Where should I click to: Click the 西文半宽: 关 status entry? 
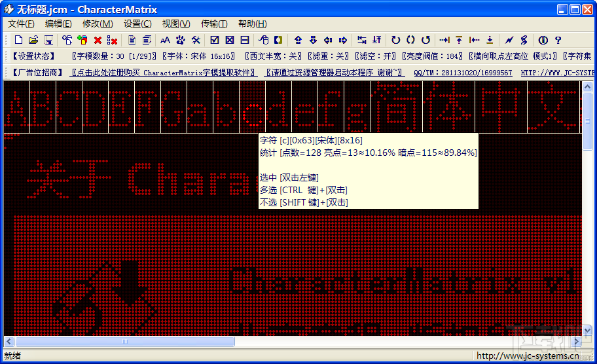[x=274, y=56]
